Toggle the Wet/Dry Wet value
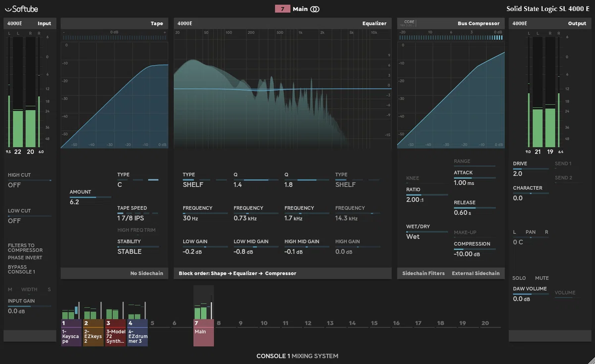The height and width of the screenshot is (364, 595). 413,237
